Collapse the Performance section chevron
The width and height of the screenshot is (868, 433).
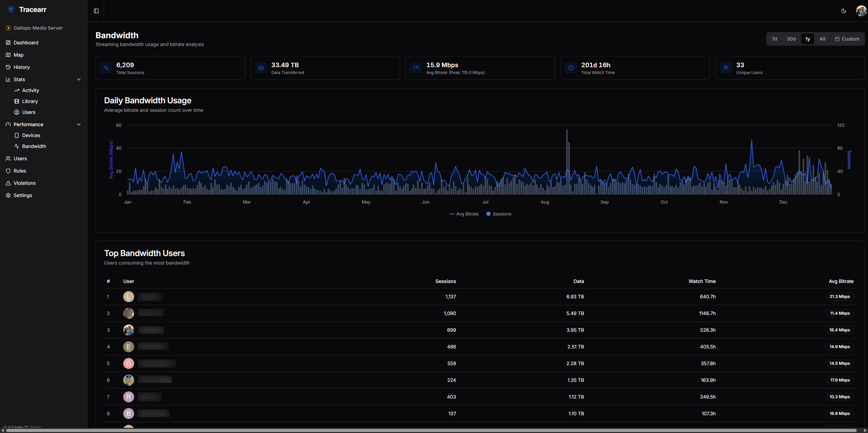[79, 124]
